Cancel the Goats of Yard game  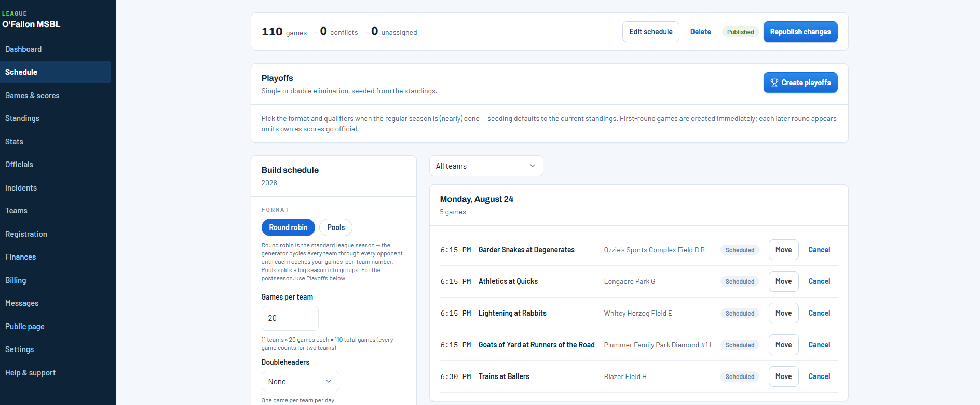point(819,345)
